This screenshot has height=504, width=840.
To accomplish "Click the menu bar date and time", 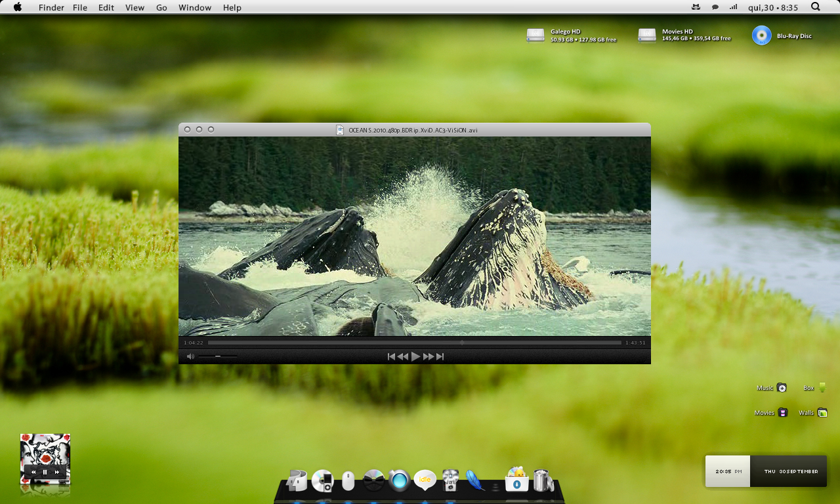I will (x=773, y=7).
